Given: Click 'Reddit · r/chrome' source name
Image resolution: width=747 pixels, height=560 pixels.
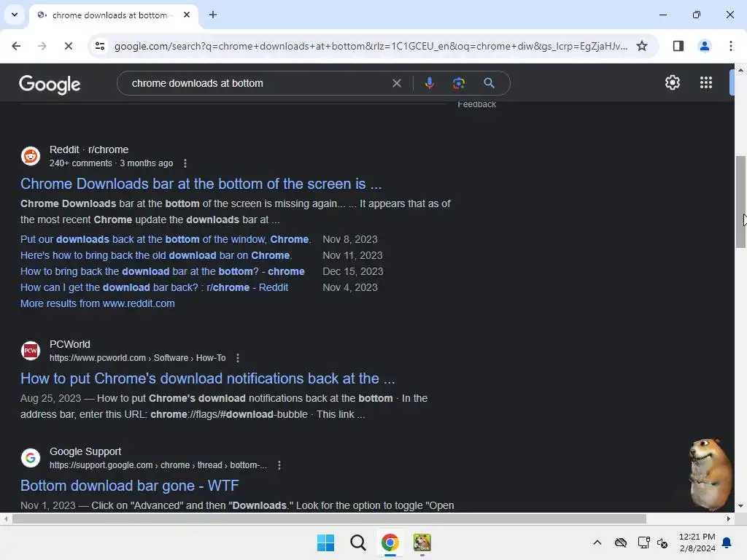Looking at the screenshot, I should pos(89,150).
